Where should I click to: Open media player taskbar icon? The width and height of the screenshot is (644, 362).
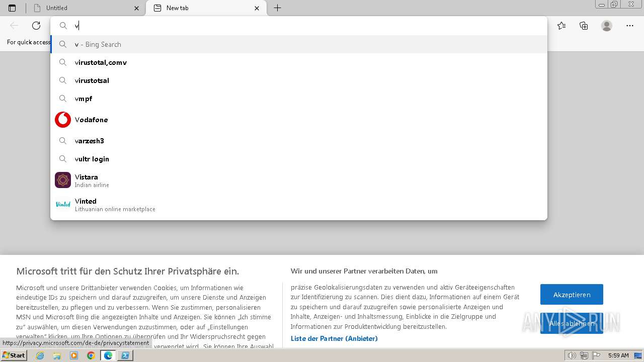point(74,355)
